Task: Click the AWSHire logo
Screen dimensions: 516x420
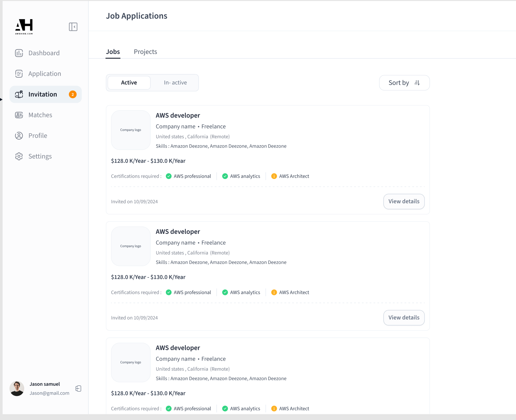Action: coord(24,27)
